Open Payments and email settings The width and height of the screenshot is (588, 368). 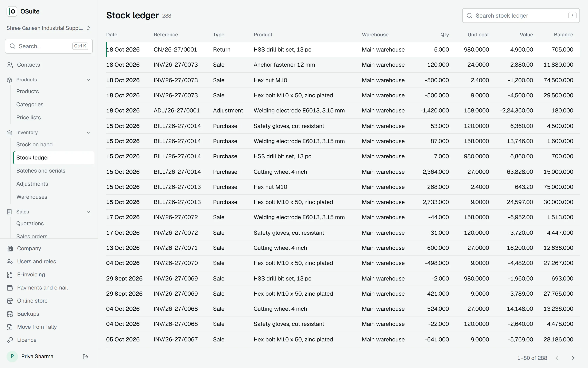click(x=49, y=288)
